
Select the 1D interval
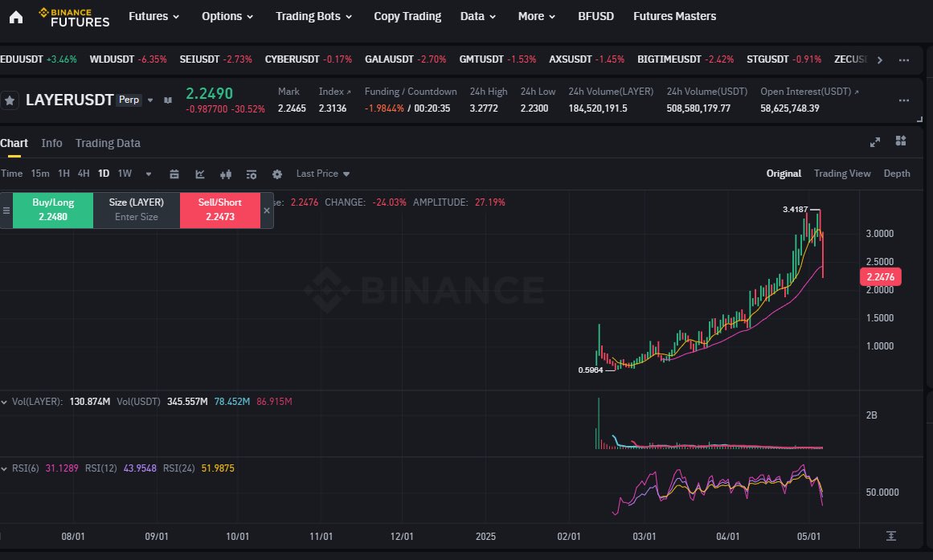104,174
